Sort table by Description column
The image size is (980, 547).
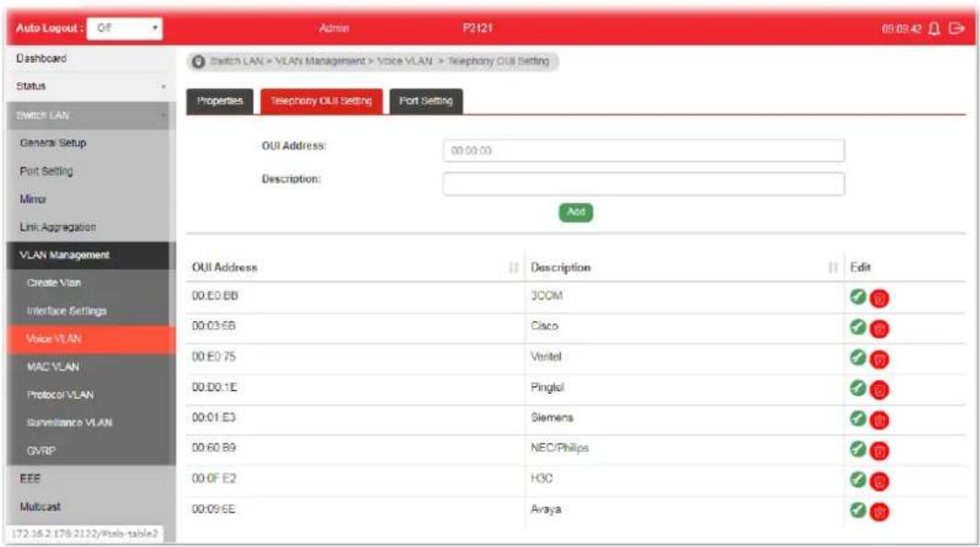pos(833,268)
